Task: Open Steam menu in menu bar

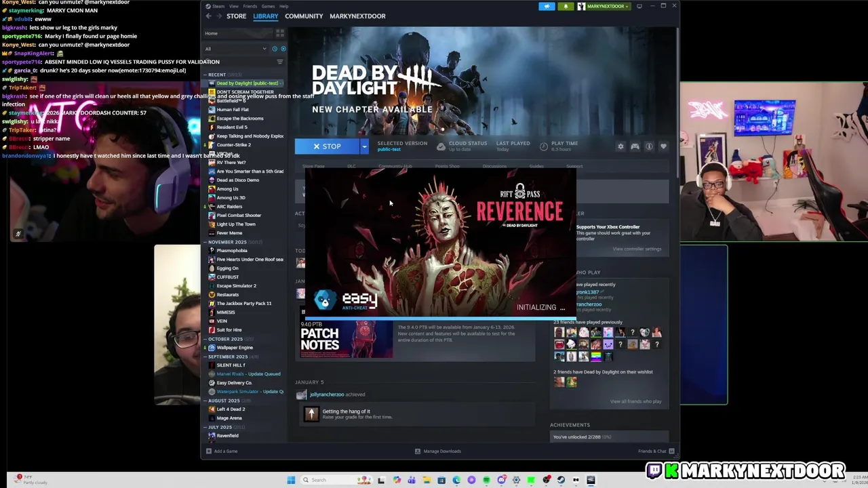Action: coord(218,6)
